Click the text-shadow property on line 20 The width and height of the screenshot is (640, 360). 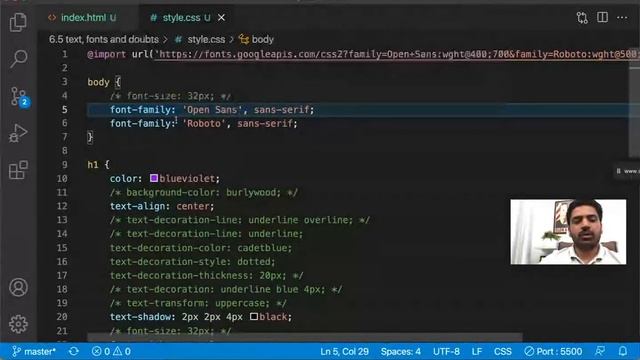[140, 317]
